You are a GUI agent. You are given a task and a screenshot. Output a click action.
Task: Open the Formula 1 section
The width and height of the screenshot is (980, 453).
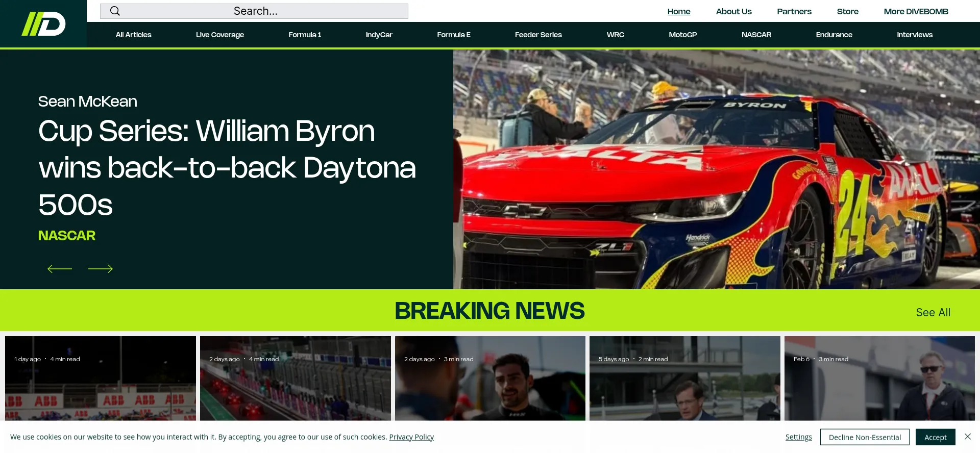tap(305, 35)
